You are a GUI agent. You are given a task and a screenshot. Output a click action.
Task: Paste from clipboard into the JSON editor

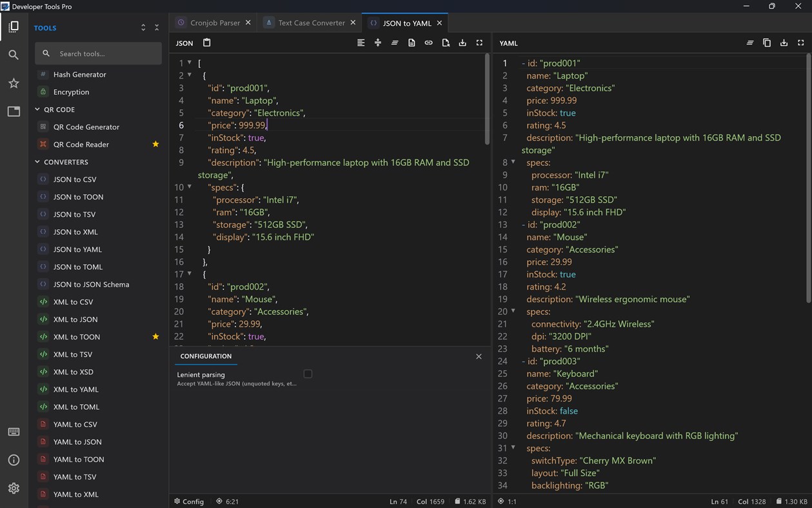coord(207,43)
